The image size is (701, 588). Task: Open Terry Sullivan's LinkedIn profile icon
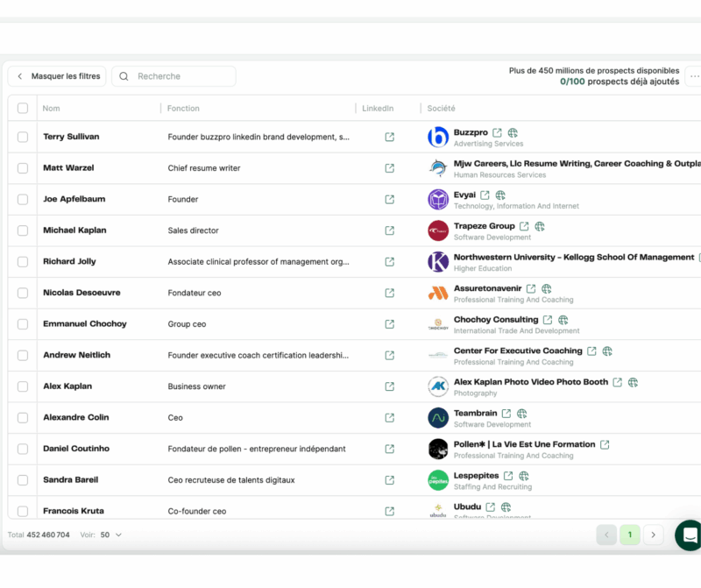[x=389, y=137]
